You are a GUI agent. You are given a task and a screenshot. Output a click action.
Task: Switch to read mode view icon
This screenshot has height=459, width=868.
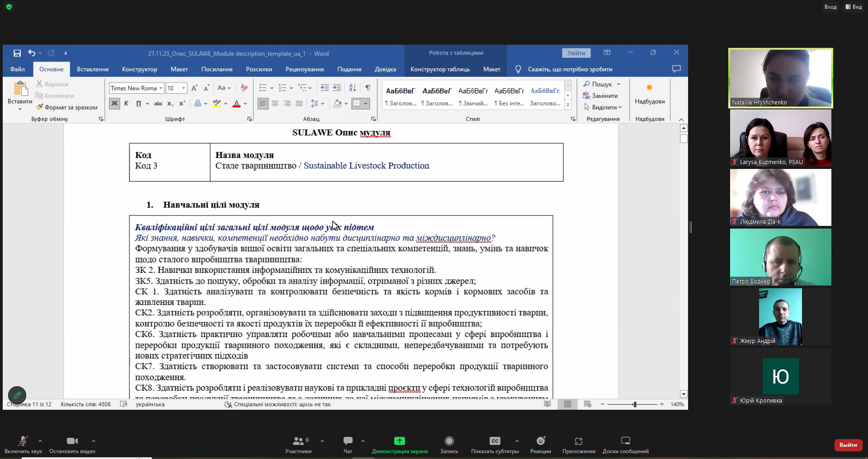(x=547, y=404)
